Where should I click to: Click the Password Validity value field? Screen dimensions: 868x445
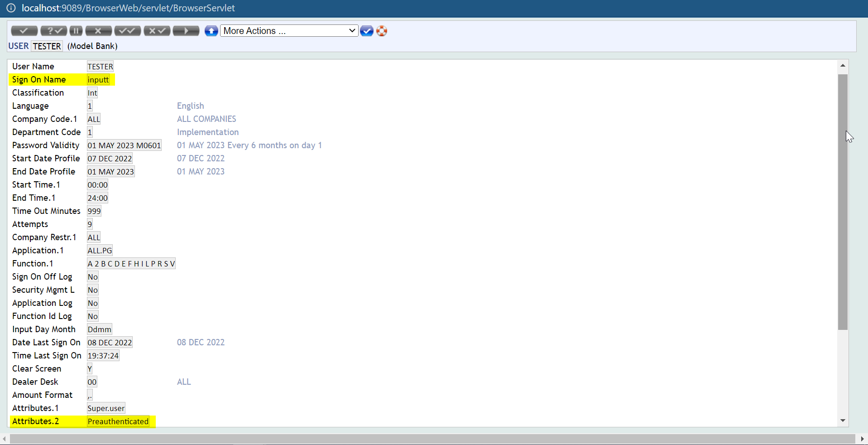click(x=124, y=145)
